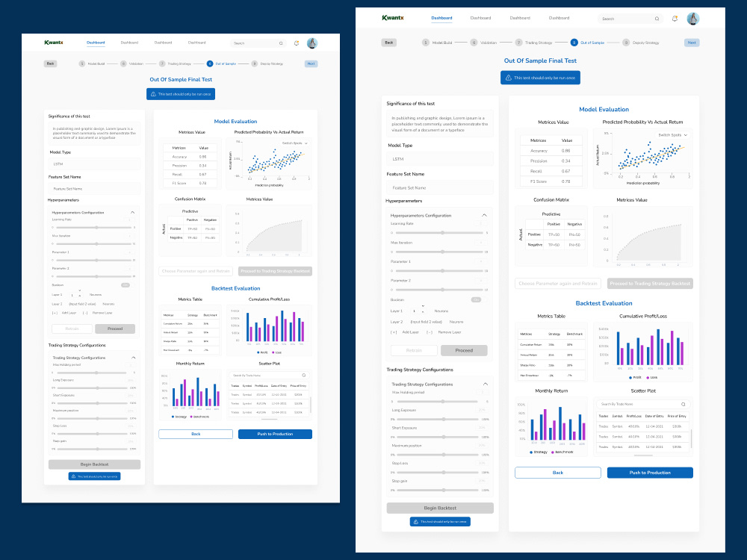This screenshot has width=747, height=560.
Task: Open notifications via the bell icon
Action: pyautogui.click(x=675, y=18)
